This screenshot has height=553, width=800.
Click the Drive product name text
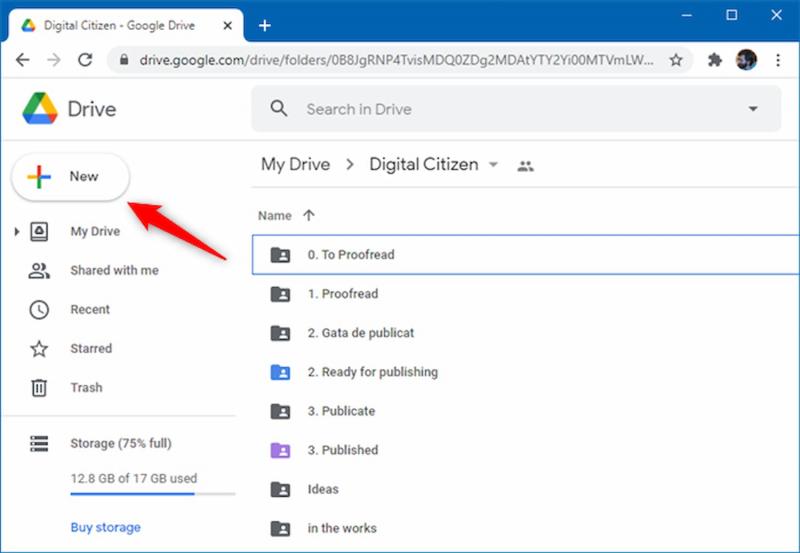tap(92, 109)
